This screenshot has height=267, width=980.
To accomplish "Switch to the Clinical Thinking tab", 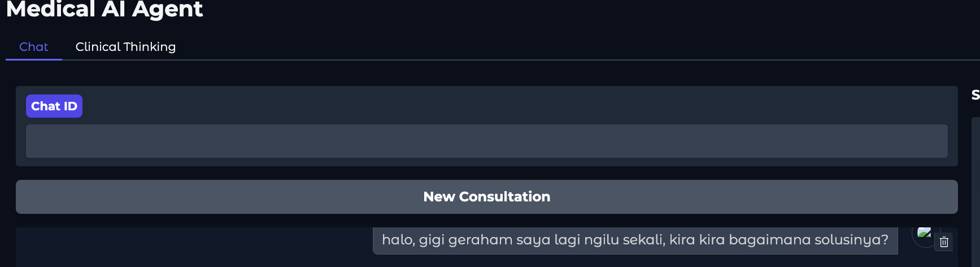I will 125,47.
